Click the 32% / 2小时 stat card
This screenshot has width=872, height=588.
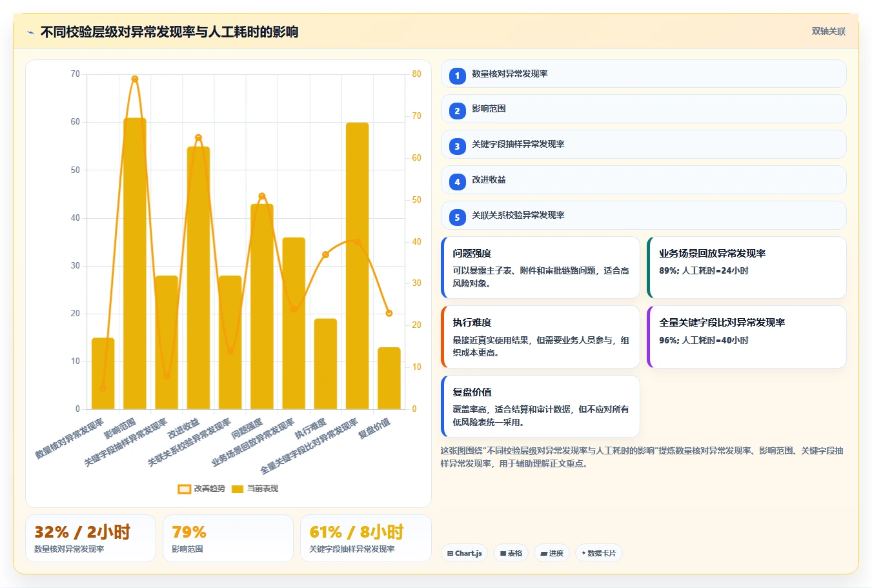coord(90,538)
